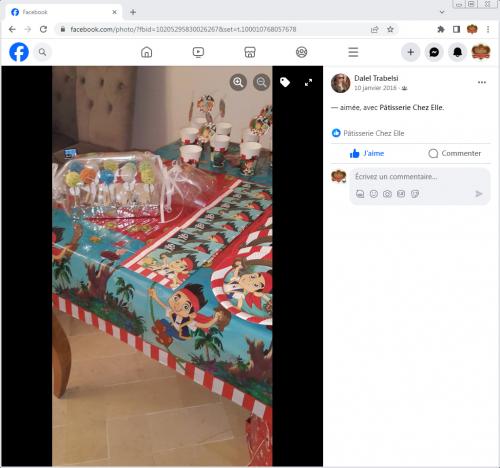Open the tagged Pâtisserie Chez Elle in caption
500x468 pixels.
coord(411,108)
